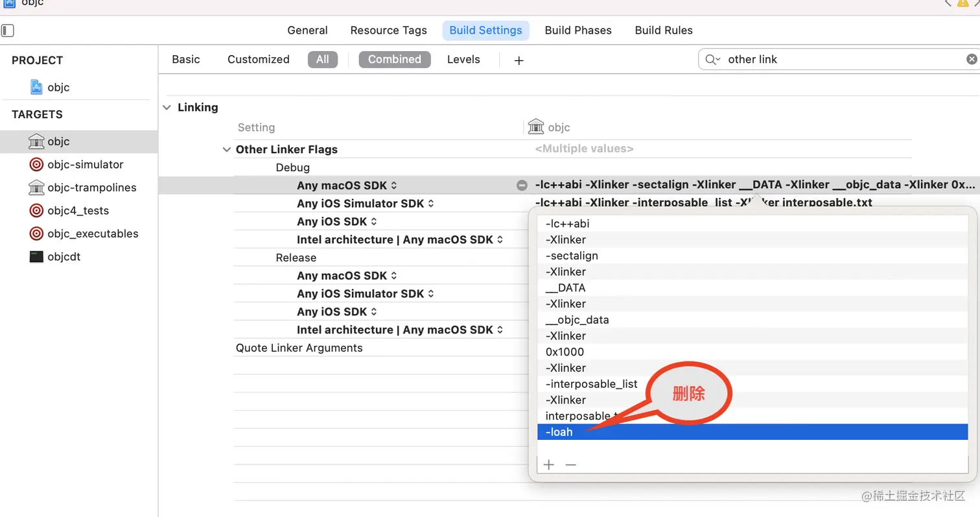This screenshot has width=980, height=517.
Task: Select the 0x1000 flag entry
Action: coord(752,352)
